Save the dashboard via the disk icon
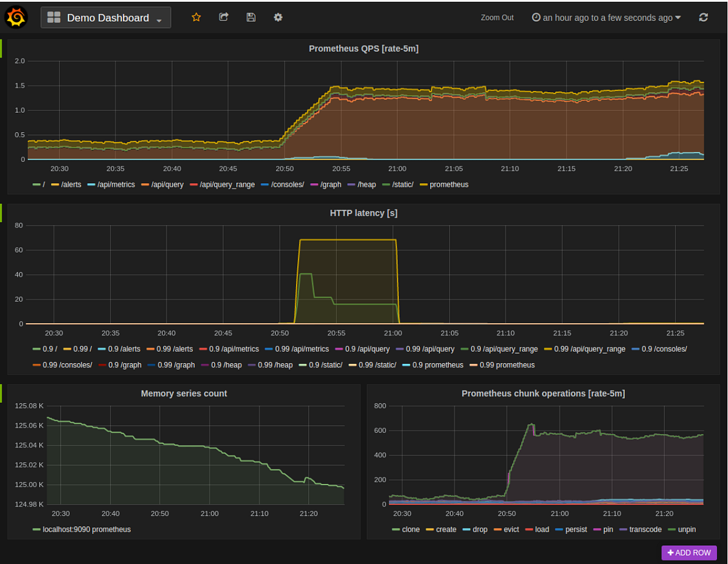Screen dimensions: 728x564 point(251,17)
